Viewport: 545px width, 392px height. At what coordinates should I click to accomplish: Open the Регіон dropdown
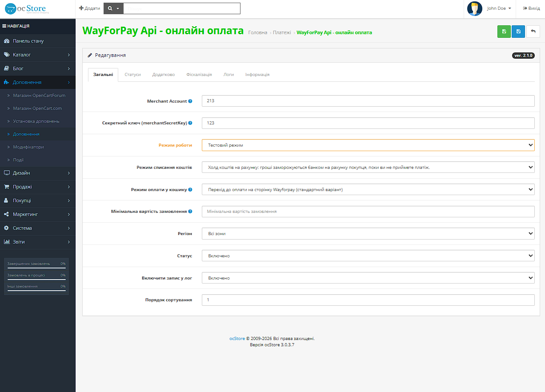[x=368, y=233]
